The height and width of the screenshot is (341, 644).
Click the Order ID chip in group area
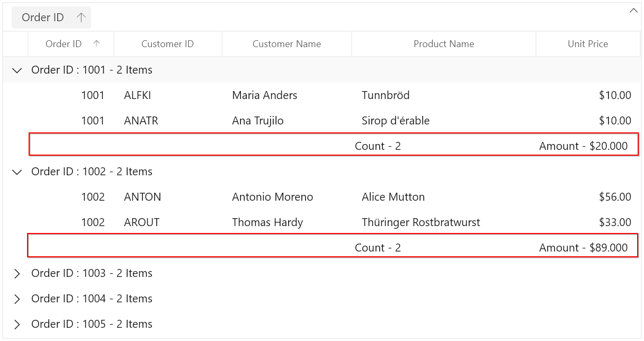pyautogui.click(x=51, y=17)
